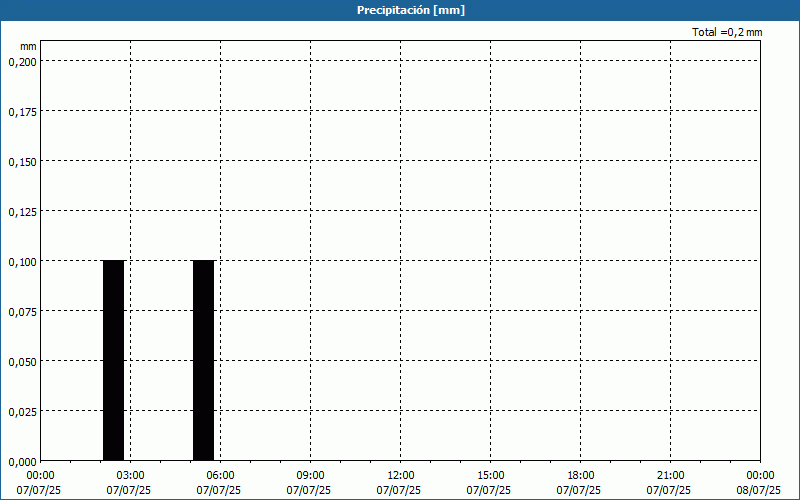
Task: Click the 0,050 y-axis value
Action: click(23, 362)
